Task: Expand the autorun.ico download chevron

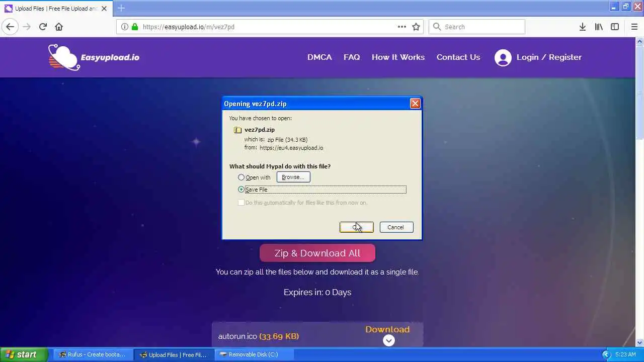Action: (388, 340)
